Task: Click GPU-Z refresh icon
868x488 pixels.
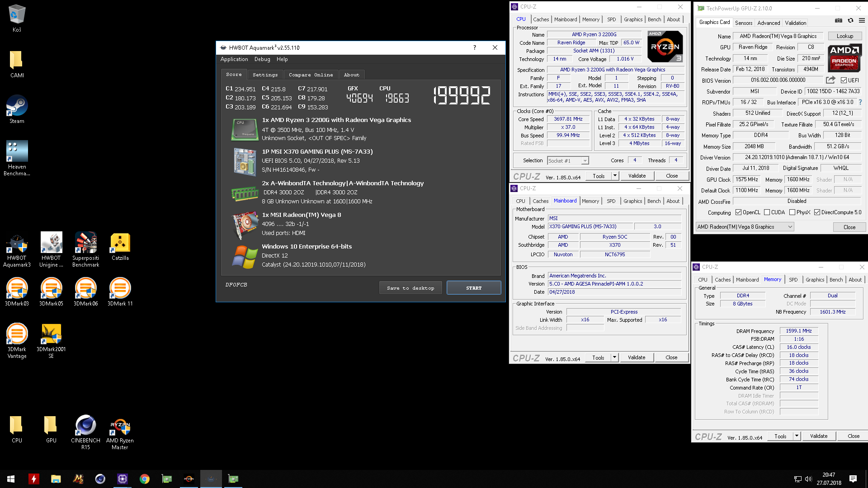Action: 850,21
